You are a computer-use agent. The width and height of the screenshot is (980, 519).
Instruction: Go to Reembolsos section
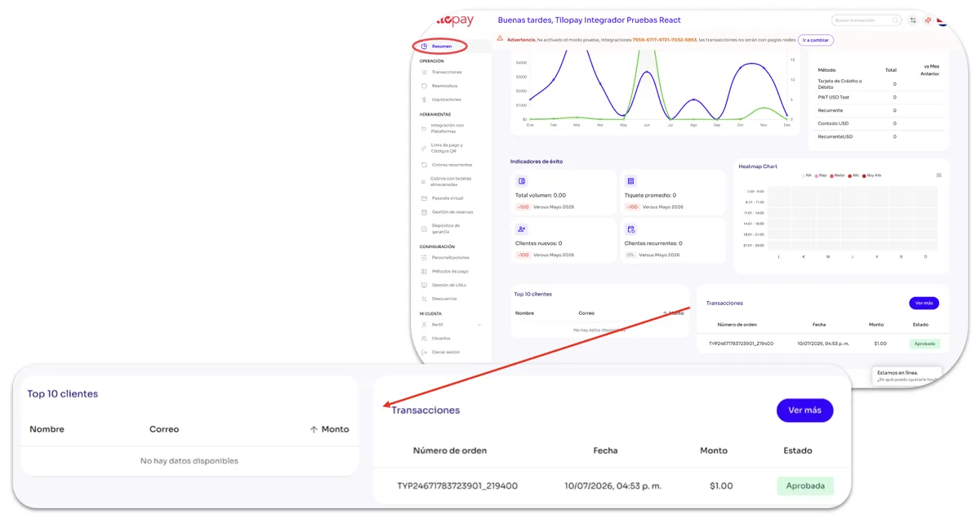coord(444,86)
